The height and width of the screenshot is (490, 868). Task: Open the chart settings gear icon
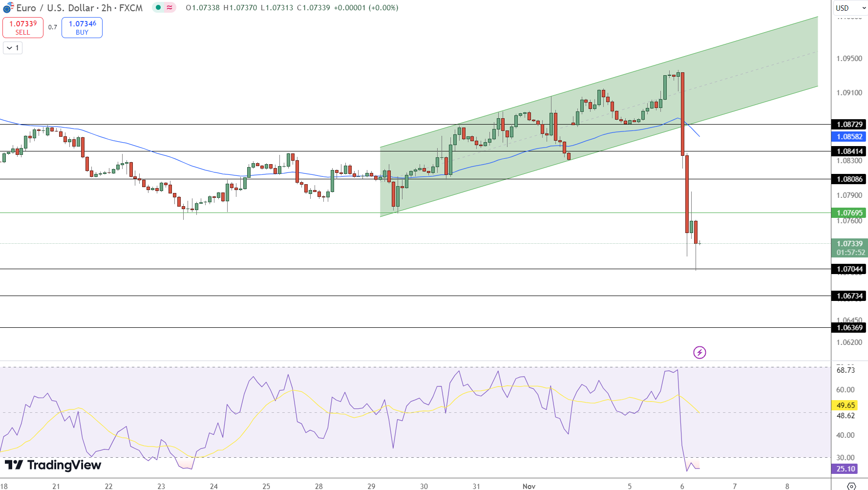point(851,486)
